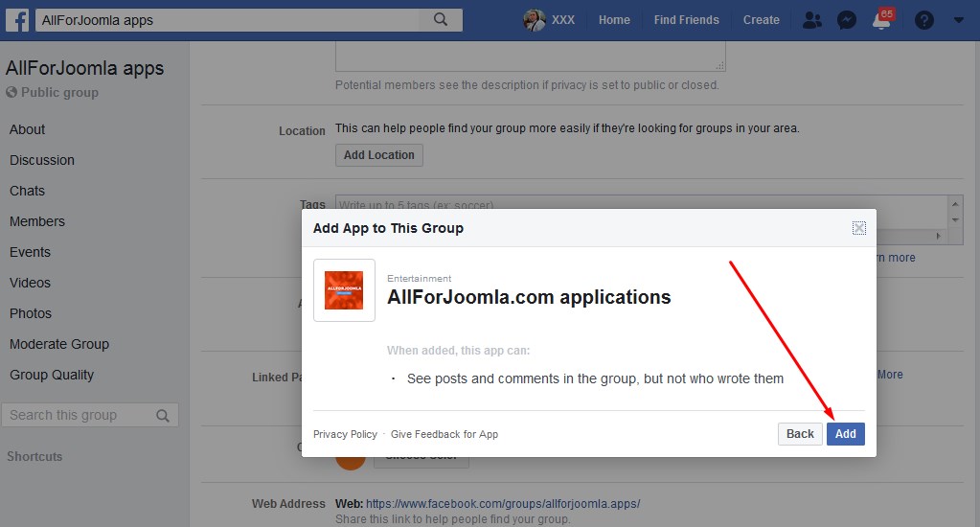980x527 pixels.
Task: Open the friend requests icon
Action: click(x=812, y=20)
